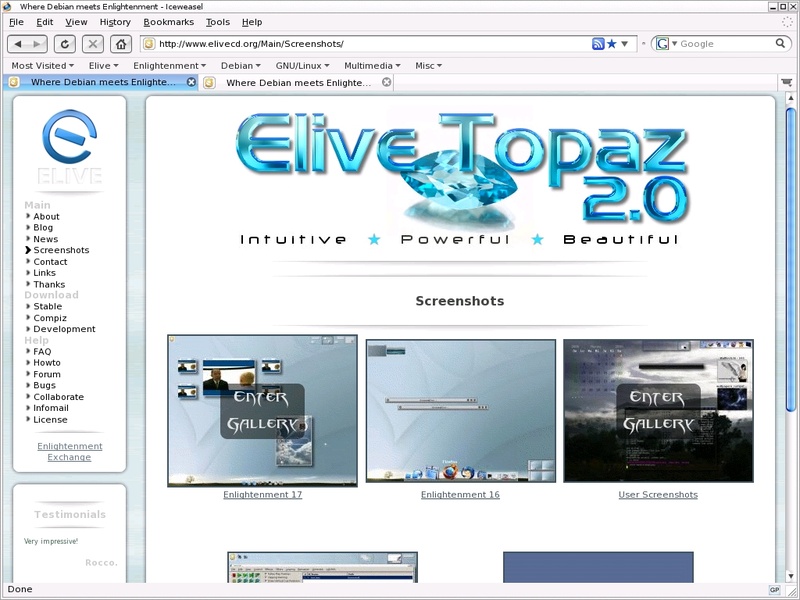Screen dimensions: 800x600
Task: Click the tab-bar icon at the far right
Action: click(x=786, y=82)
